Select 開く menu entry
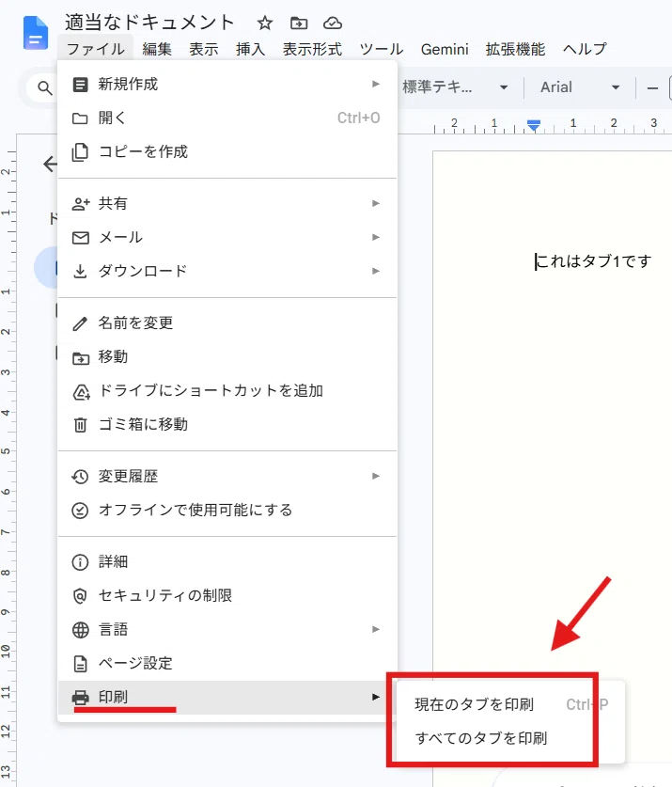672x787 pixels. point(227,118)
